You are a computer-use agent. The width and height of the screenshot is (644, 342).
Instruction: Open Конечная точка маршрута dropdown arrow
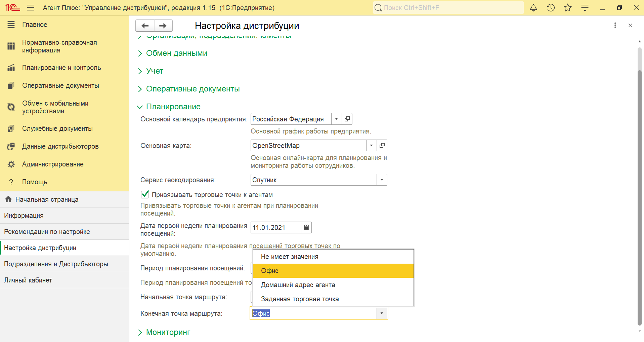[x=382, y=313]
